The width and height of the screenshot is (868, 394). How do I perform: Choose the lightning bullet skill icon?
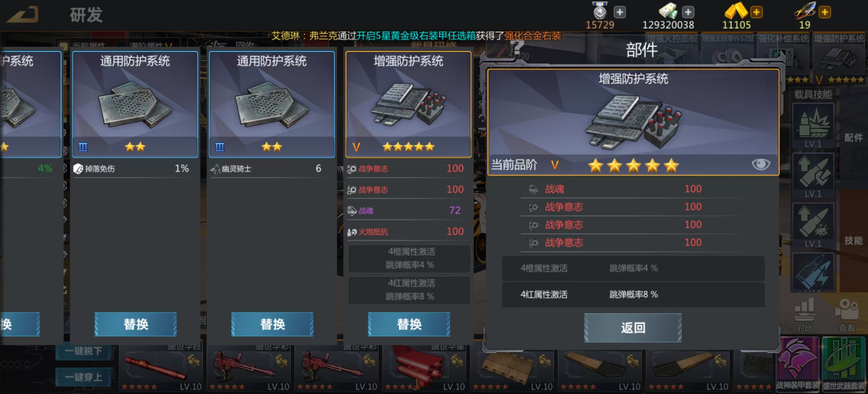pos(813,272)
